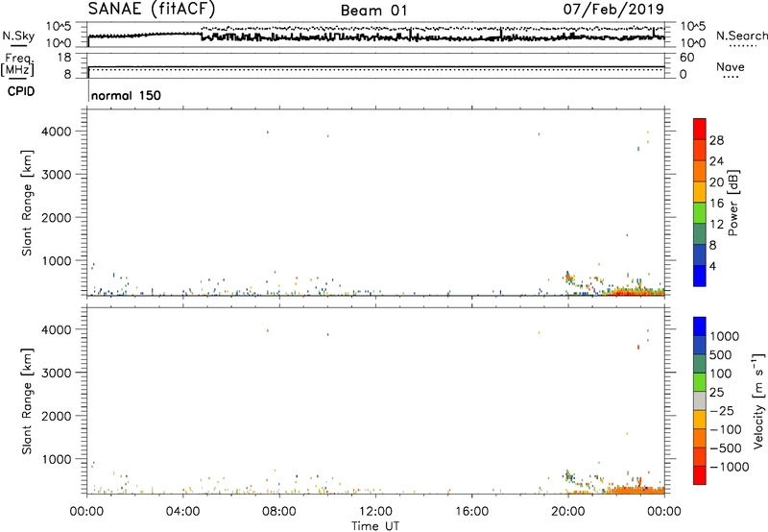Select red top segment of power colorbar
768x532 pixels.
click(x=700, y=129)
